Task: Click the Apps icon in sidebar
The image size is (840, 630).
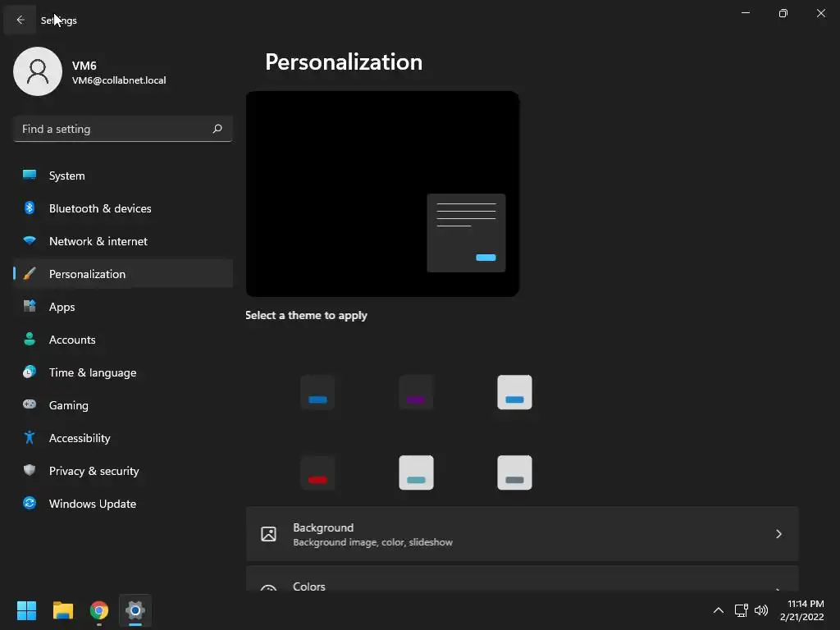Action: click(x=30, y=306)
